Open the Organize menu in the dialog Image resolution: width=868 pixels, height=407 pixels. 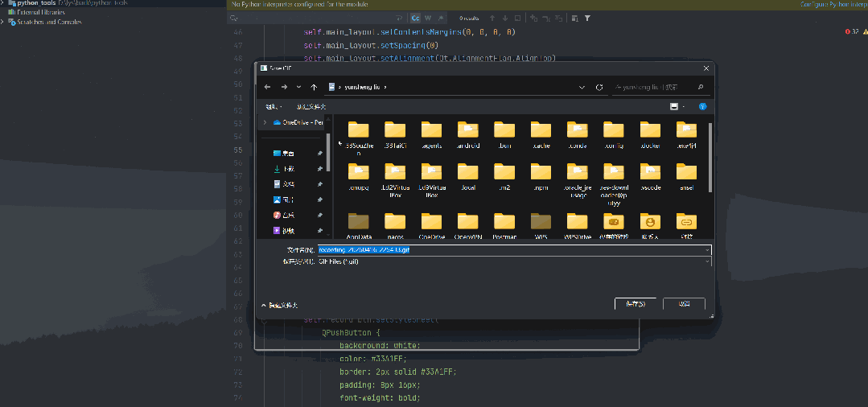[x=272, y=106]
